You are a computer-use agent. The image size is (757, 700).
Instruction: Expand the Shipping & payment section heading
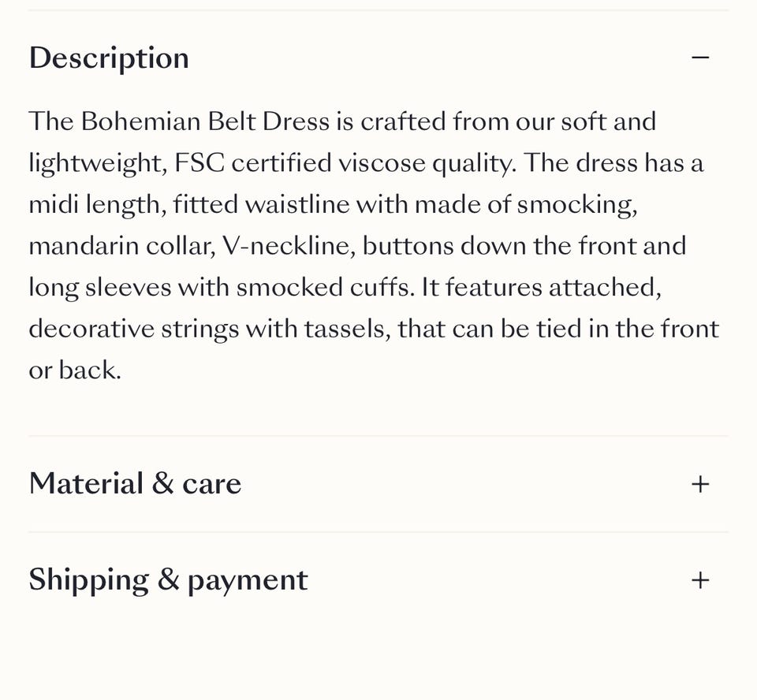coord(168,580)
